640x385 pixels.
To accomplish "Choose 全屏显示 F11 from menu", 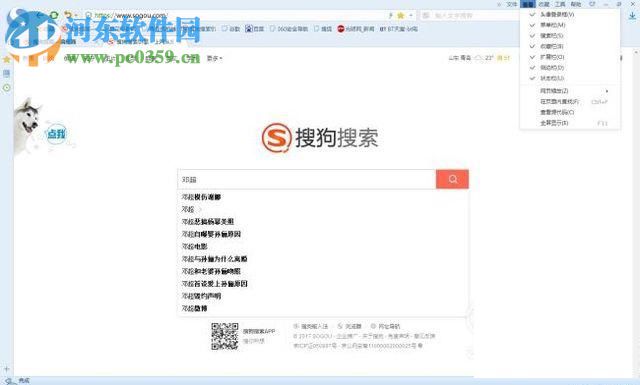I will point(570,122).
